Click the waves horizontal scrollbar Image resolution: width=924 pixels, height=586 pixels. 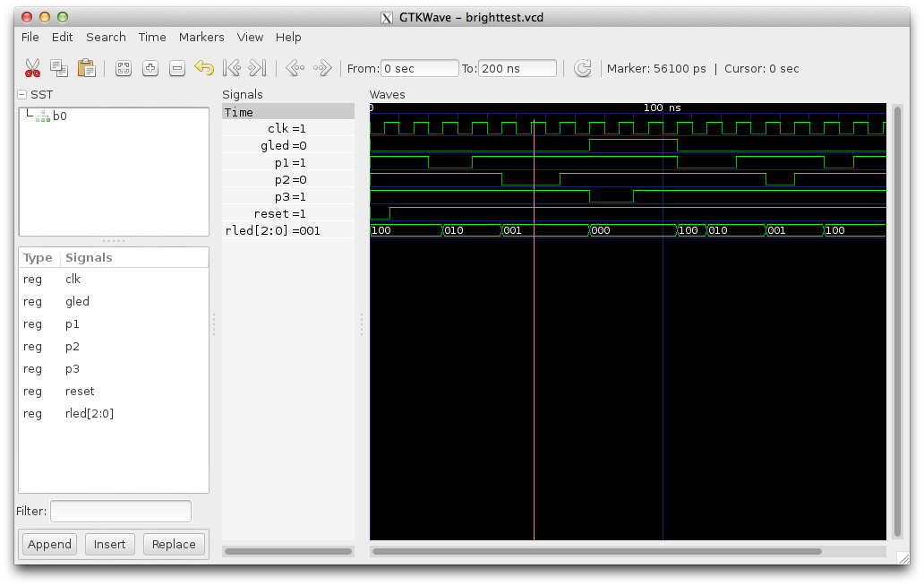pyautogui.click(x=597, y=552)
